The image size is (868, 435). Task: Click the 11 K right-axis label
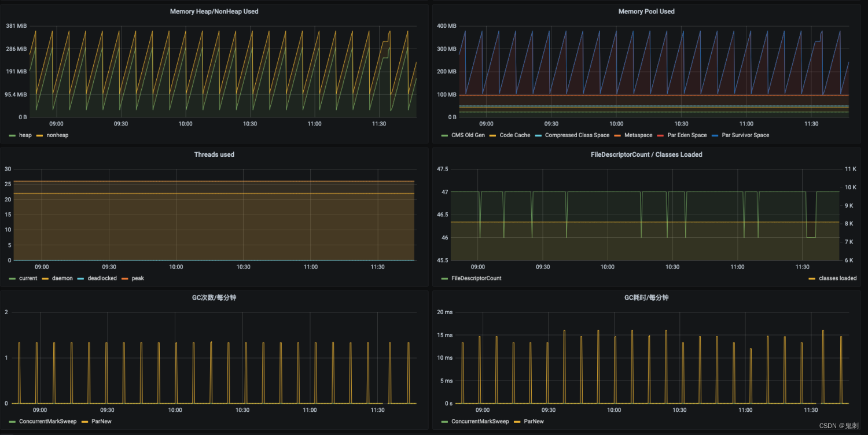(850, 169)
